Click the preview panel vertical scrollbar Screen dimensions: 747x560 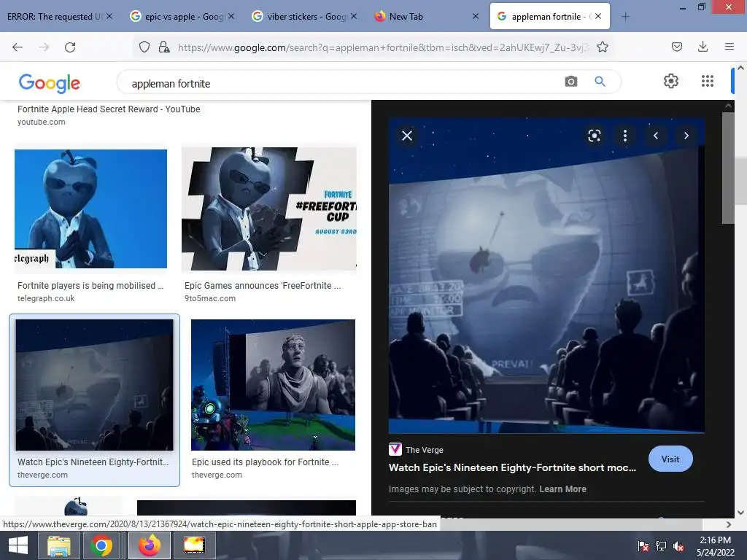[728, 168]
